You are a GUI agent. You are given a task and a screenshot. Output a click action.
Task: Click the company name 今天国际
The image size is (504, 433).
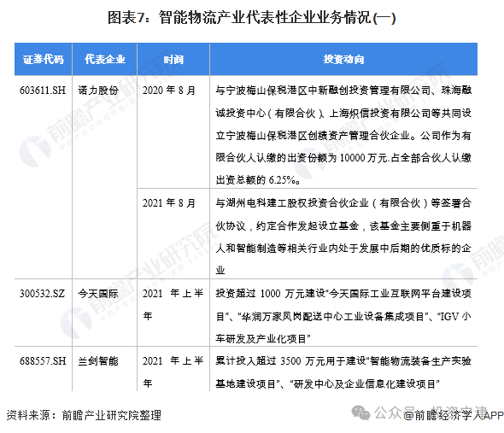pyautogui.click(x=98, y=294)
